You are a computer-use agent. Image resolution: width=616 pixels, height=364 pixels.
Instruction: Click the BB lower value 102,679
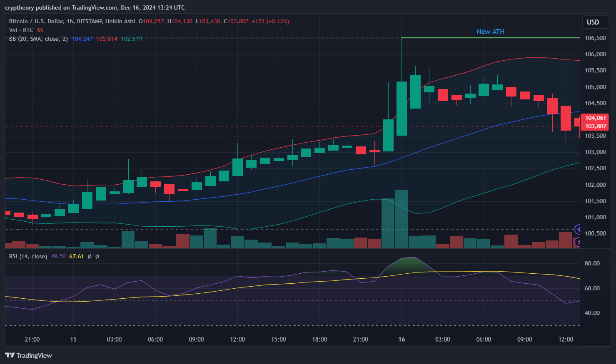coord(131,39)
